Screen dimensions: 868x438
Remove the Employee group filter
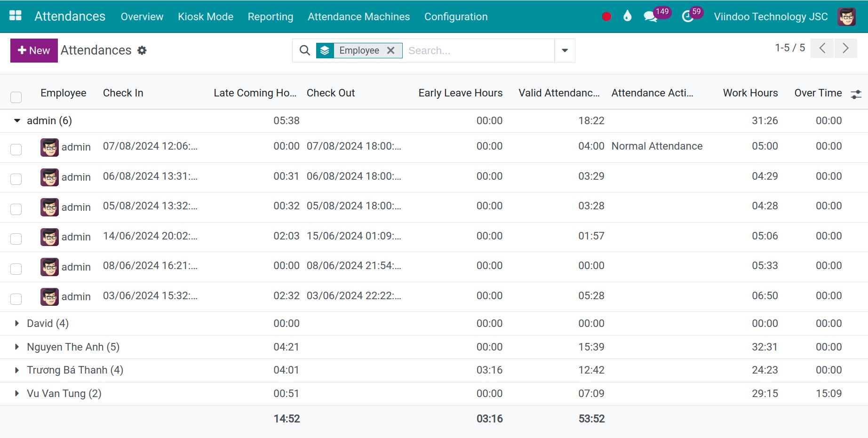(x=390, y=50)
